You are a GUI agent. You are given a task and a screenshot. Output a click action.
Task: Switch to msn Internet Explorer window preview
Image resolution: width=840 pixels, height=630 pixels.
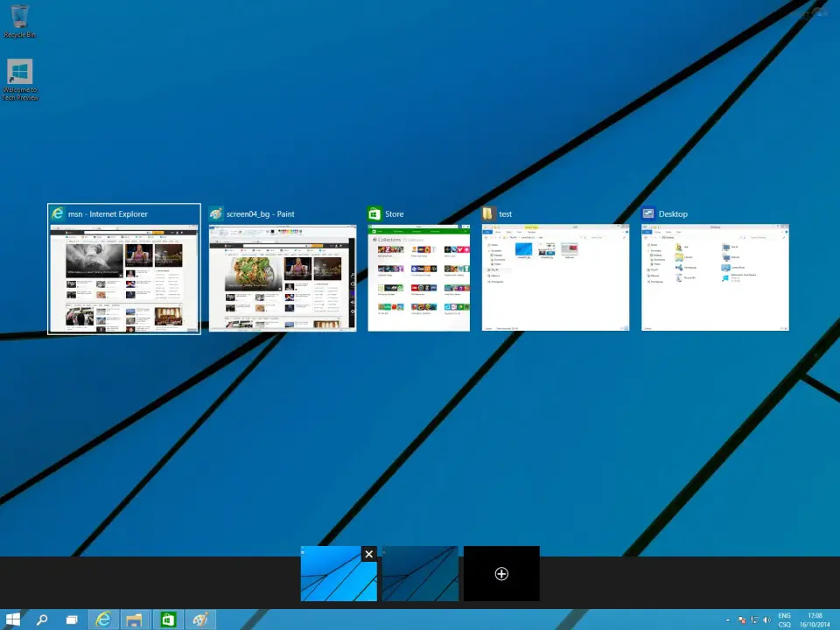tap(123, 277)
